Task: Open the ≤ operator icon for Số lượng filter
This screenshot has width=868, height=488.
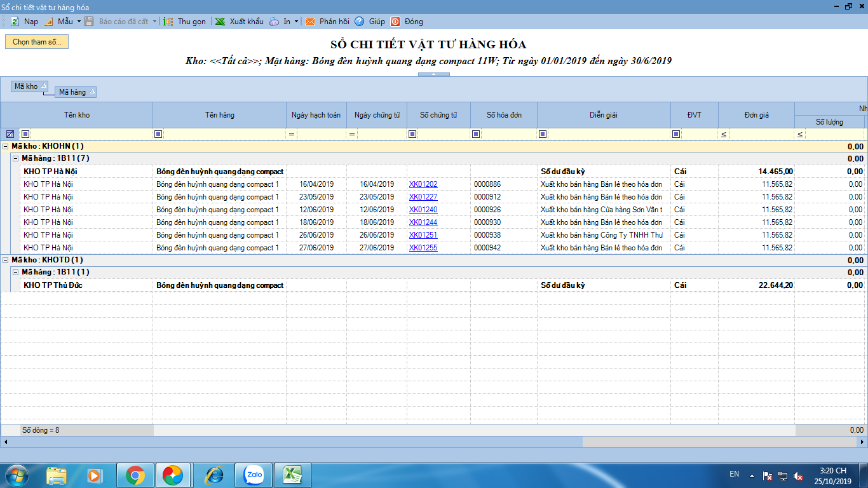Action: (800, 134)
